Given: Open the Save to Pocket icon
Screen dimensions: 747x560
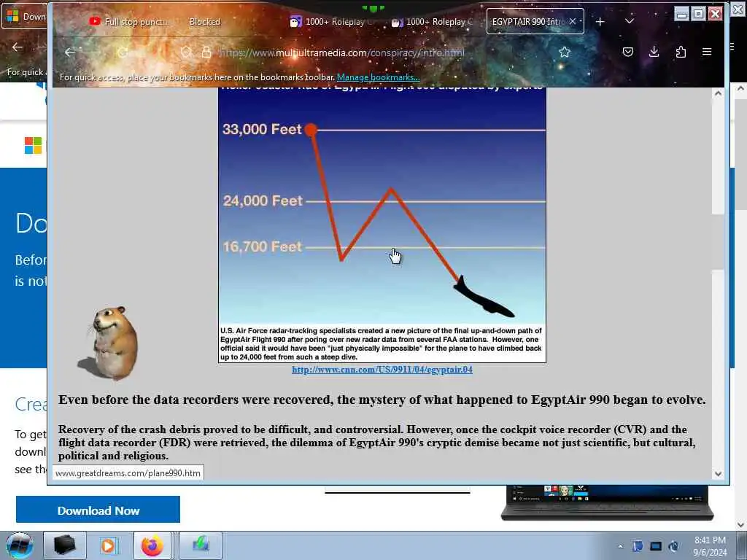Looking at the screenshot, I should [x=628, y=52].
